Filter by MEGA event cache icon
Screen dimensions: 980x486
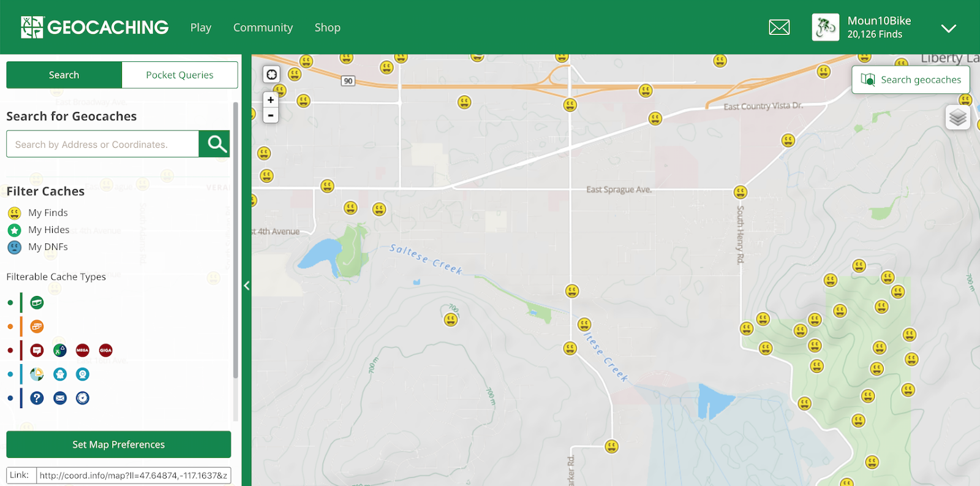tap(83, 351)
